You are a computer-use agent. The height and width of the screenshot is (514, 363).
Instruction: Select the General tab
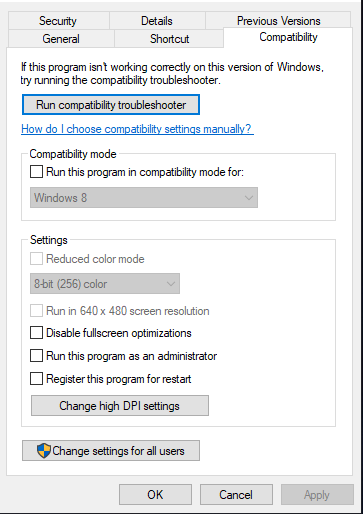click(x=61, y=39)
